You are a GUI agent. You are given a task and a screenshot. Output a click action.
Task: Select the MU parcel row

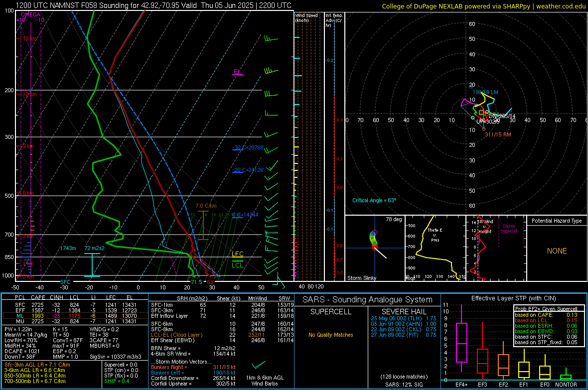click(75, 321)
